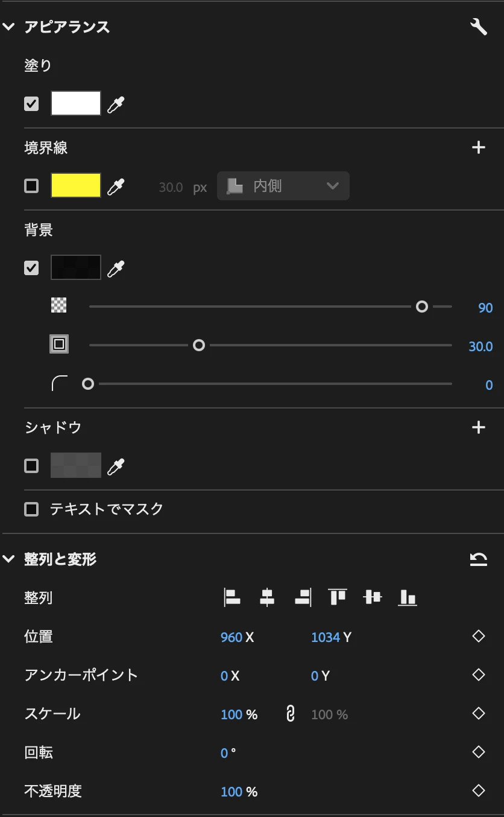
Task: Add keyframe for 位置
Action: [479, 636]
